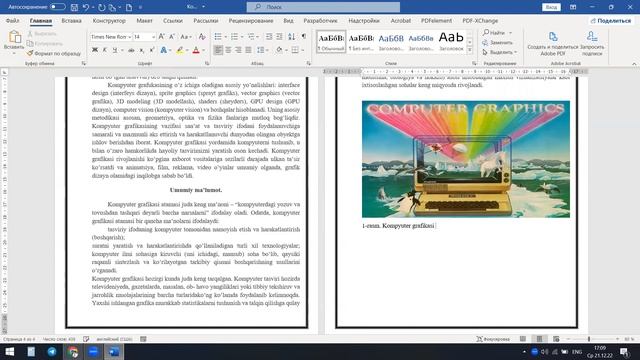Open the Change Case Aa dropdown
The image size is (640, 360).
coord(186,37)
